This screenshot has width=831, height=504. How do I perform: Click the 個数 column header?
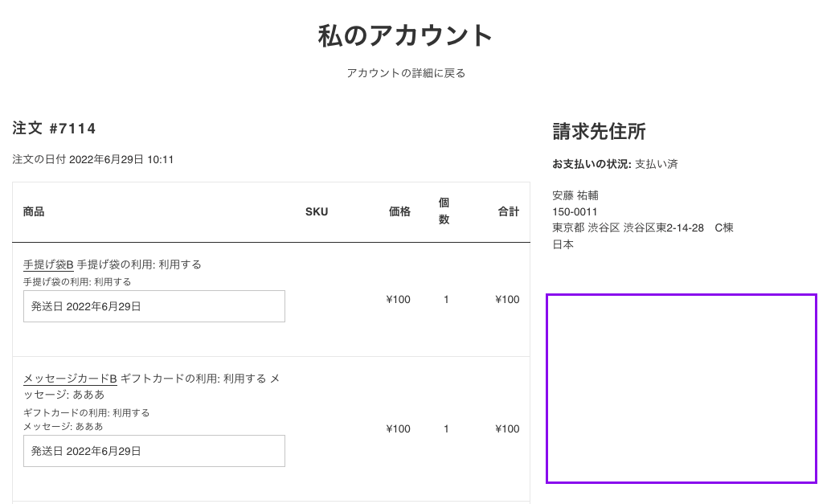click(444, 211)
